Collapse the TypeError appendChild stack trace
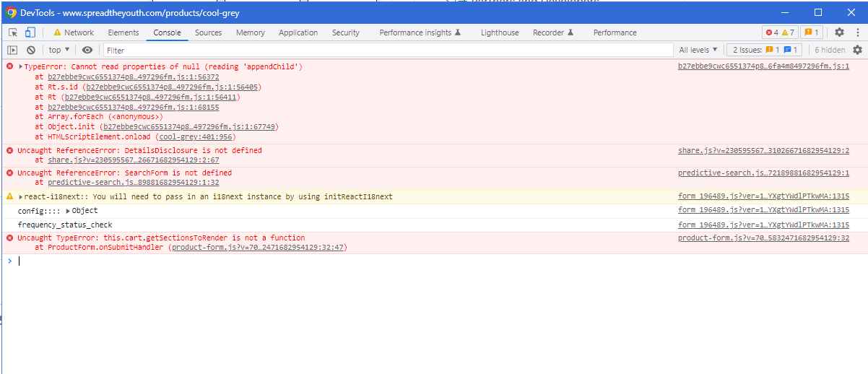The width and height of the screenshot is (868, 374). [21, 66]
